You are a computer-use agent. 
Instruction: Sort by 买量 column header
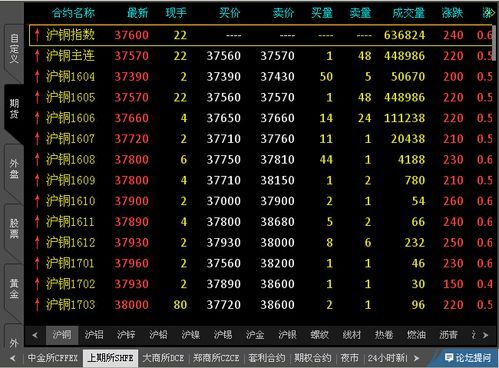(x=322, y=13)
